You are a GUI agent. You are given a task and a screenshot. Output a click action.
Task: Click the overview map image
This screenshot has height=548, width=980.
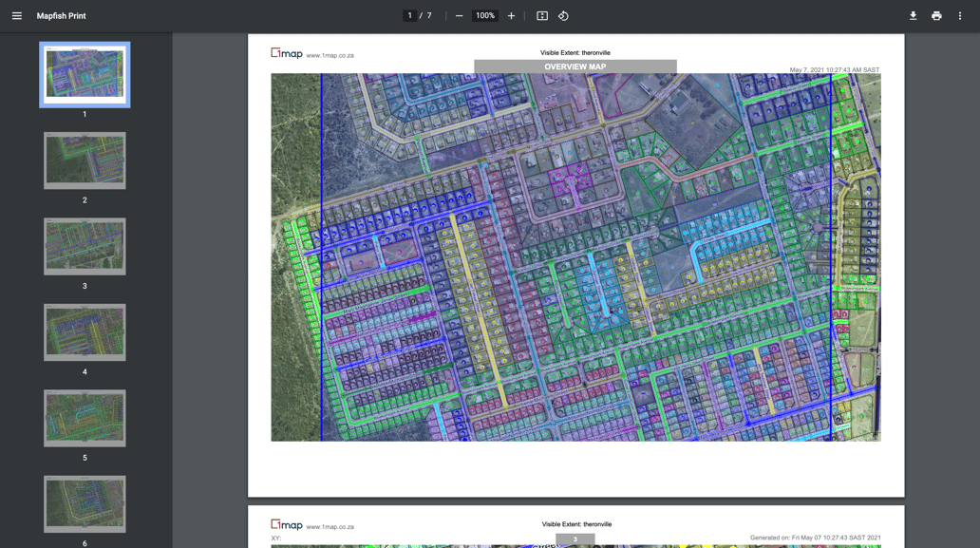[x=575, y=256]
